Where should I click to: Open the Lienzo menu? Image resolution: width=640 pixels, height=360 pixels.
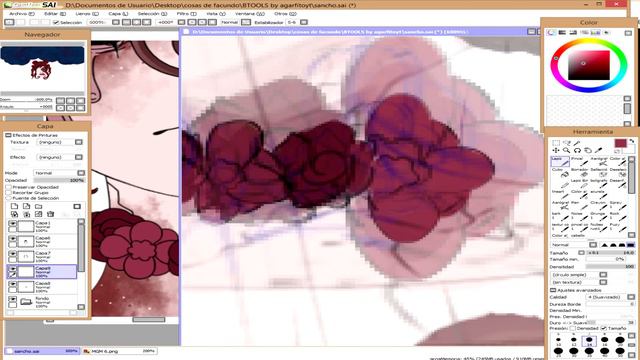tap(87, 13)
